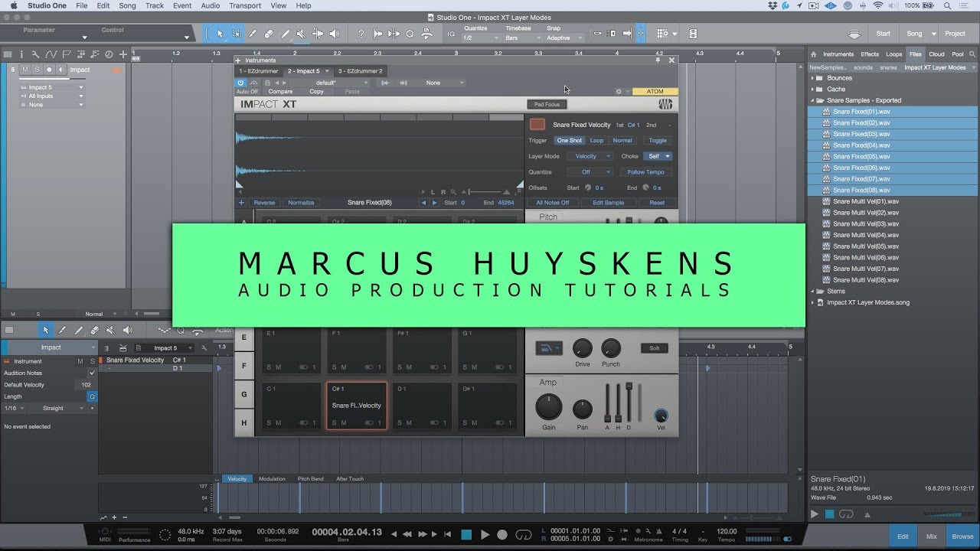Click the Compare button
The image size is (980, 551).
[x=281, y=92]
